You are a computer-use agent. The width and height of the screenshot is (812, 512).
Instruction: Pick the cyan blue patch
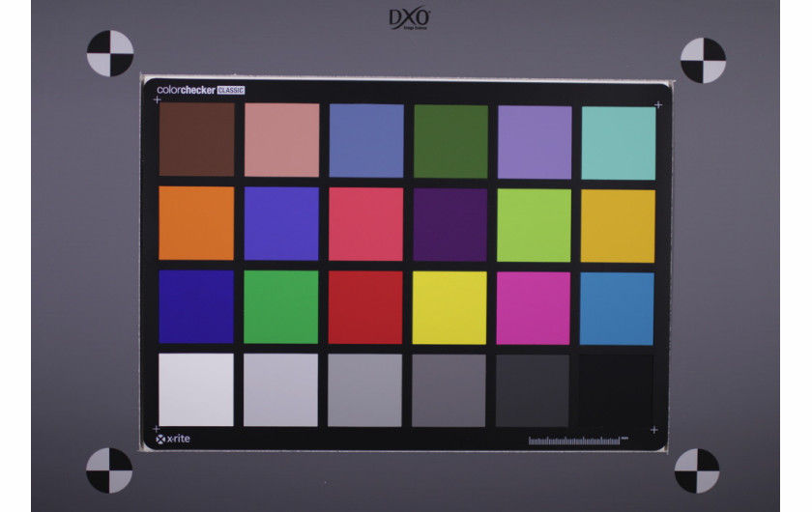tap(617, 309)
